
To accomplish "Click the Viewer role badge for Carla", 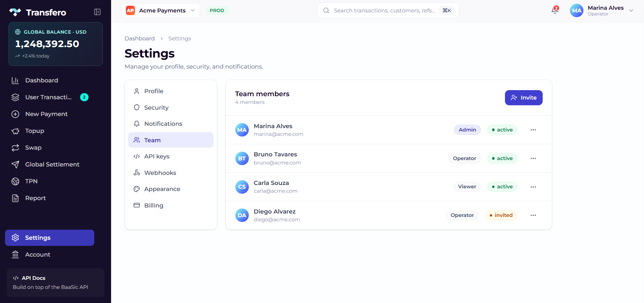I will click(467, 187).
